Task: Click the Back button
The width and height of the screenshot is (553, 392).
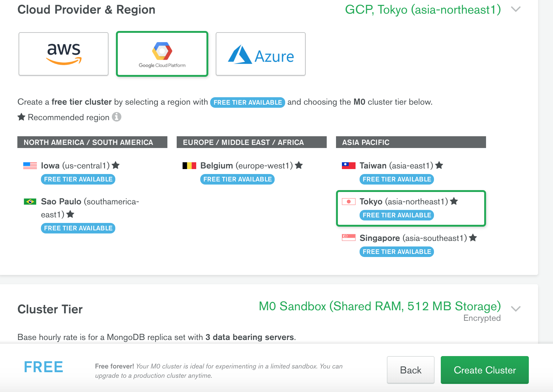Action: (x=410, y=370)
